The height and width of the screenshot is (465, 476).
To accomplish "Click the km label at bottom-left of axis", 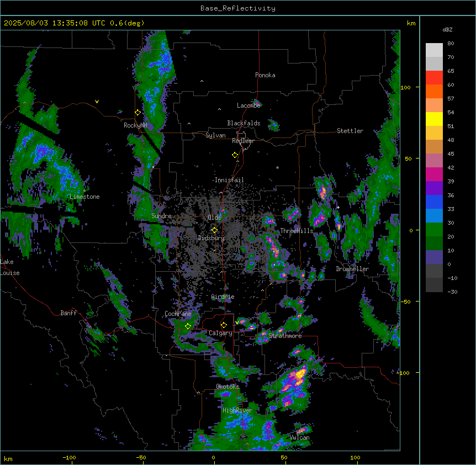I will [8, 458].
